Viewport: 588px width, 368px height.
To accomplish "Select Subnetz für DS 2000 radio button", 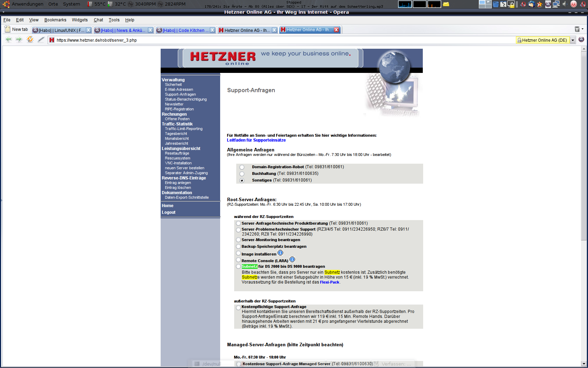I will point(238,266).
